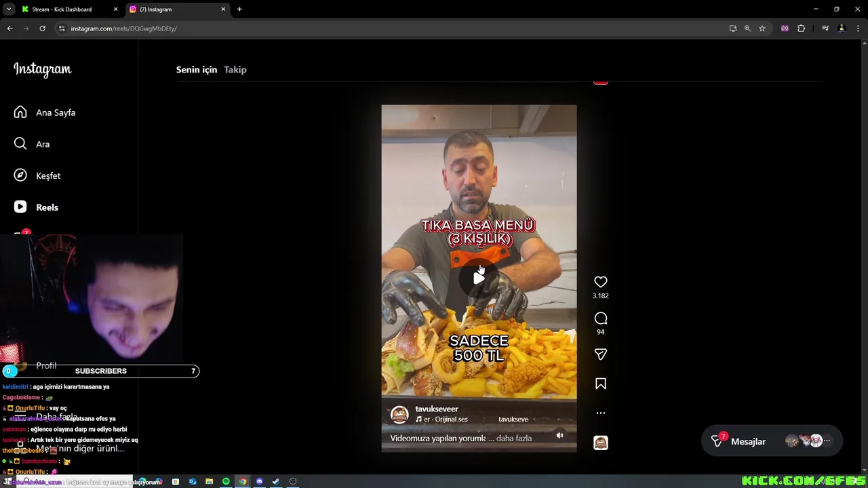Open zoom magnifier in address bar
The height and width of the screenshot is (488, 868).
click(747, 28)
